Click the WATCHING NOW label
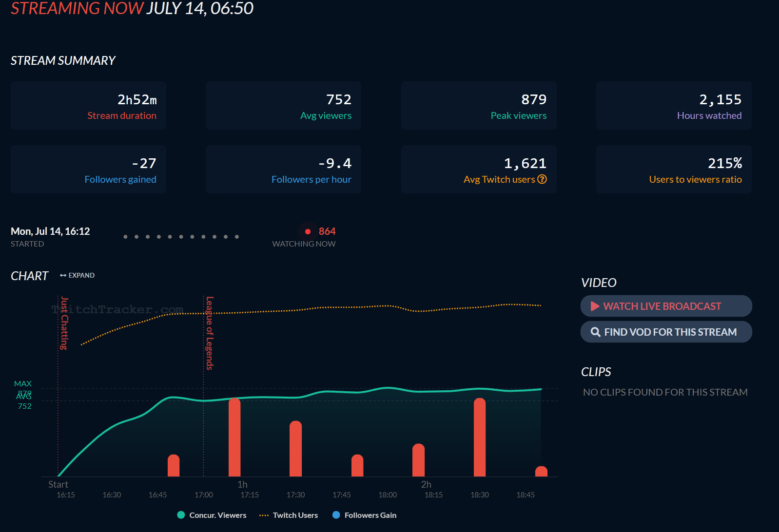 coord(304,244)
